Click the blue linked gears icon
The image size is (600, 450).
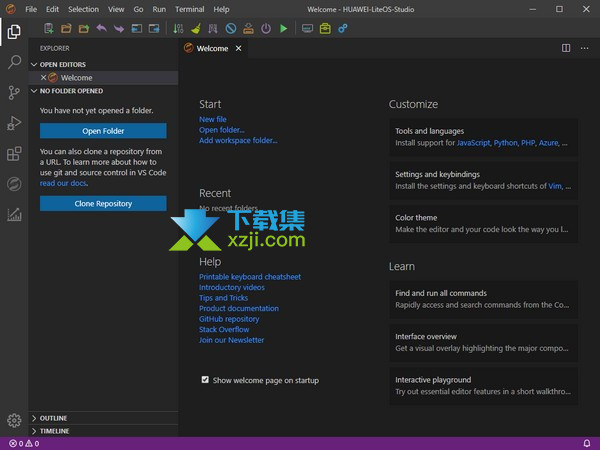[x=342, y=28]
